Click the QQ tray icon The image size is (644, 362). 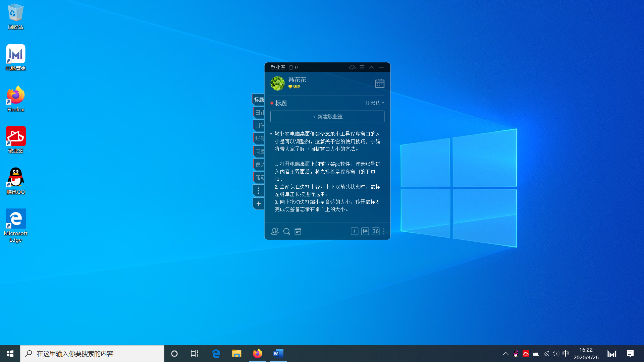tap(516, 354)
